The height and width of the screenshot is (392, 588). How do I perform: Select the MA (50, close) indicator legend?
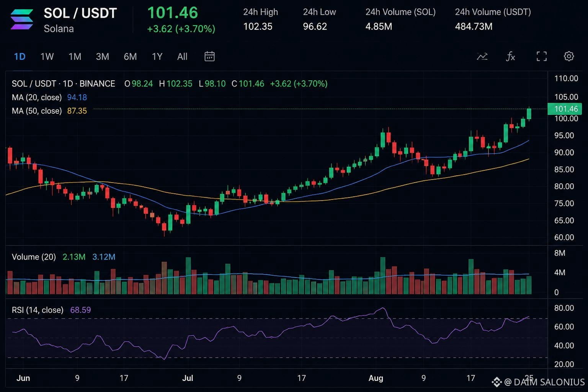click(37, 111)
